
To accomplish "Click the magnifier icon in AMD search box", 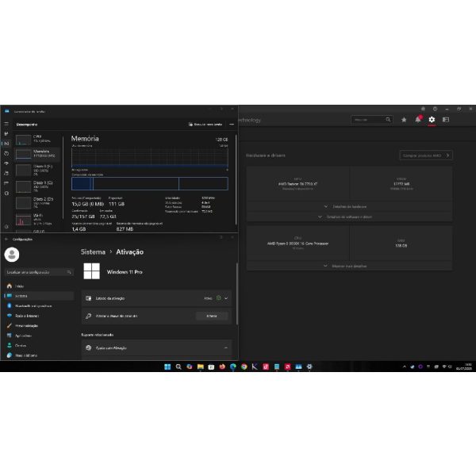I will [x=388, y=120].
